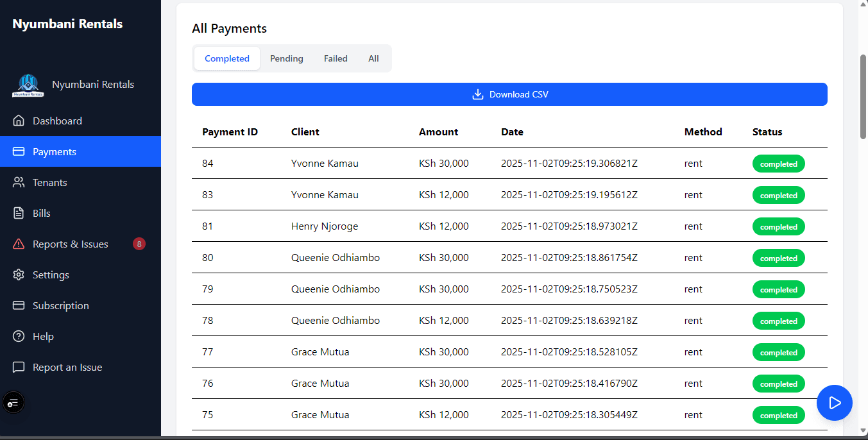Open the Reports & Issues warning icon

point(17,244)
